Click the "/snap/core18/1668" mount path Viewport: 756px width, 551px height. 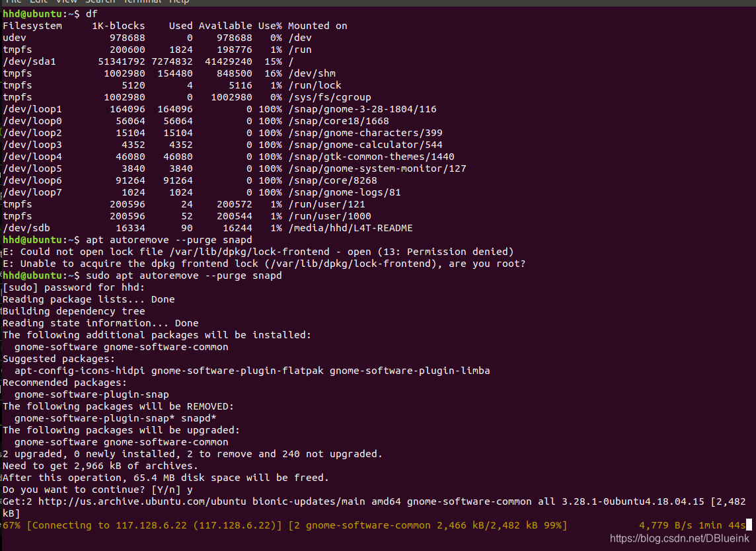pyautogui.click(x=338, y=121)
